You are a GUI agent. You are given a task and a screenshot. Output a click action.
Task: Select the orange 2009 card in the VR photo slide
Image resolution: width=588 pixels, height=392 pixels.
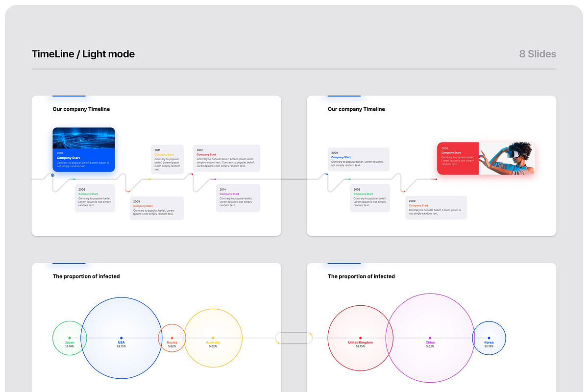436,207
